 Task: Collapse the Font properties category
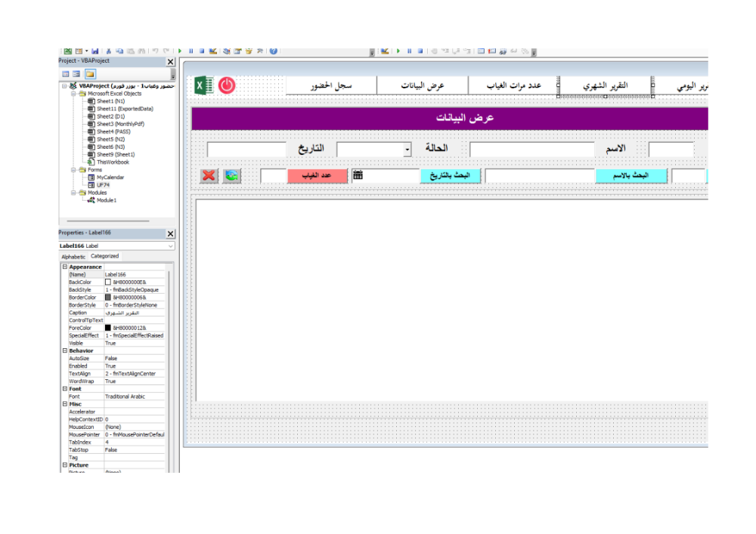64,388
